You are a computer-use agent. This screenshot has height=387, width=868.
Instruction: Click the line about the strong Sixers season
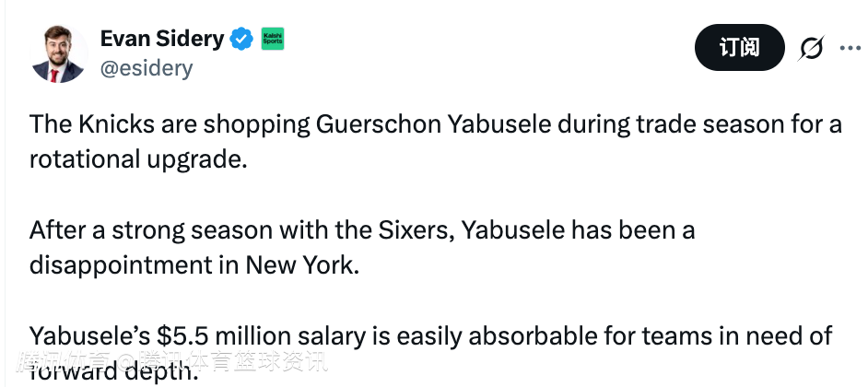click(x=362, y=229)
